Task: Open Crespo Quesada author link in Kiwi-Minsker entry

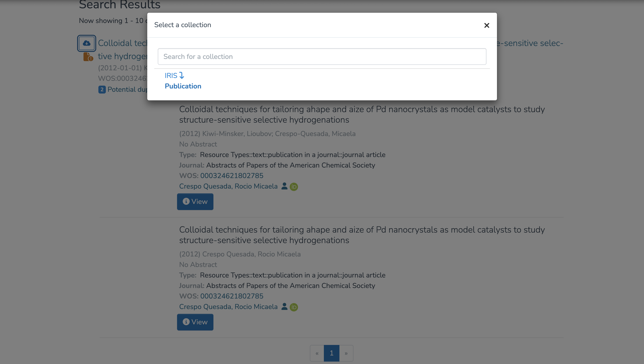Action: coord(228,186)
